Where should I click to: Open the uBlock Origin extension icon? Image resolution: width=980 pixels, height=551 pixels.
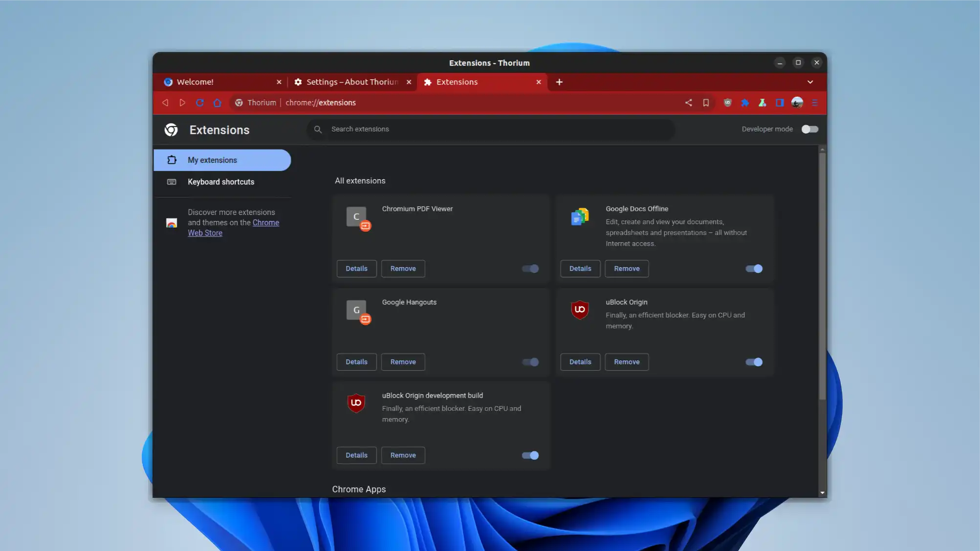click(727, 103)
